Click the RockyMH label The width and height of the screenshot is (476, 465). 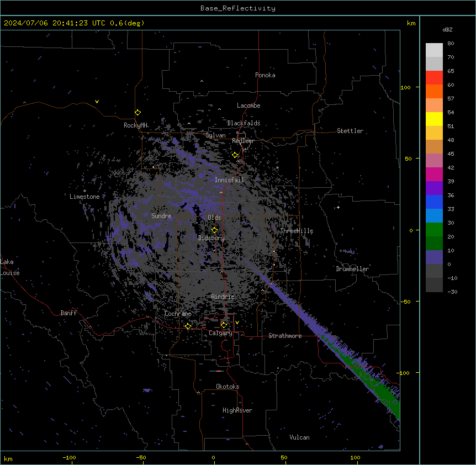pyautogui.click(x=135, y=125)
